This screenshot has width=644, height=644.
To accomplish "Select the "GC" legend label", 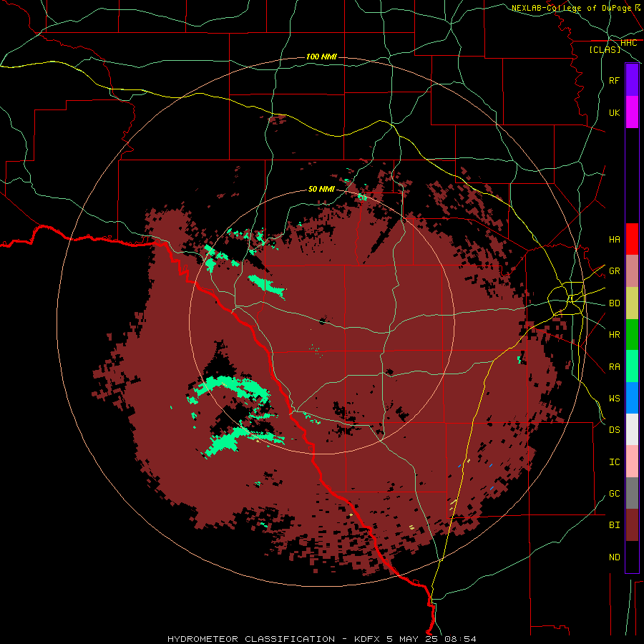I will click(x=614, y=494).
